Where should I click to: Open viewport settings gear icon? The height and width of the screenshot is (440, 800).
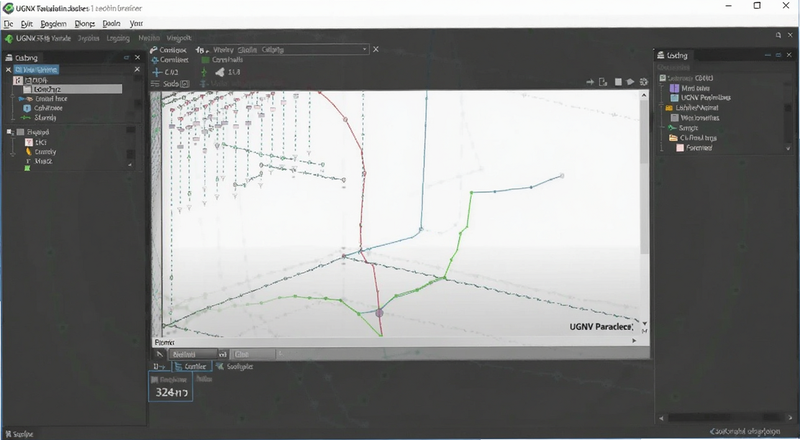tap(644, 82)
